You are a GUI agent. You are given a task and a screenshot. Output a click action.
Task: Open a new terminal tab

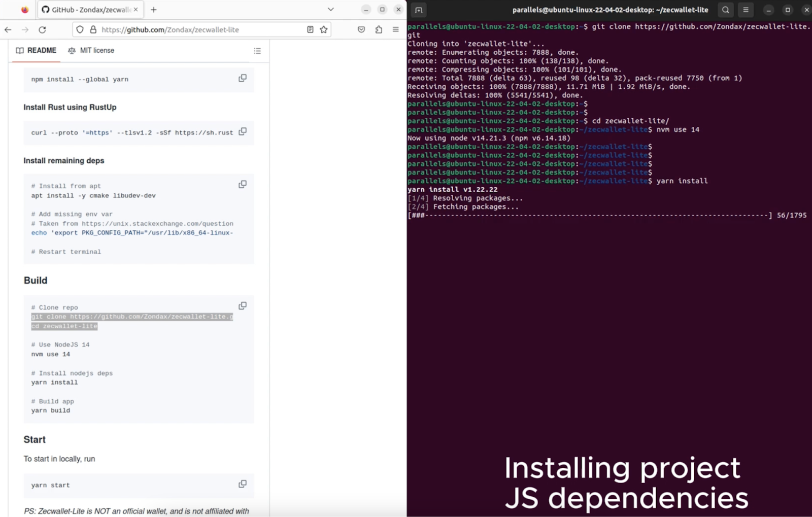click(419, 10)
